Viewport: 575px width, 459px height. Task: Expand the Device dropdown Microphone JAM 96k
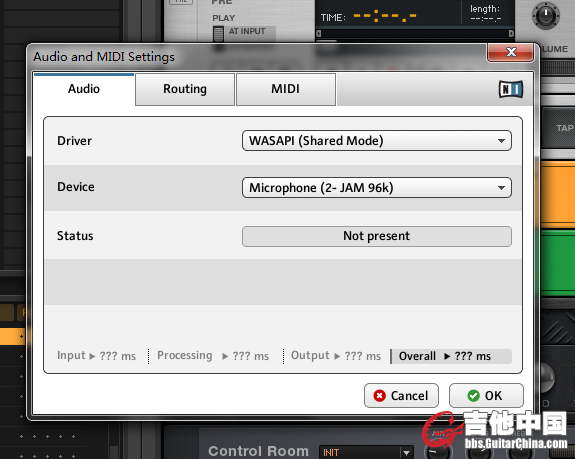click(x=377, y=188)
